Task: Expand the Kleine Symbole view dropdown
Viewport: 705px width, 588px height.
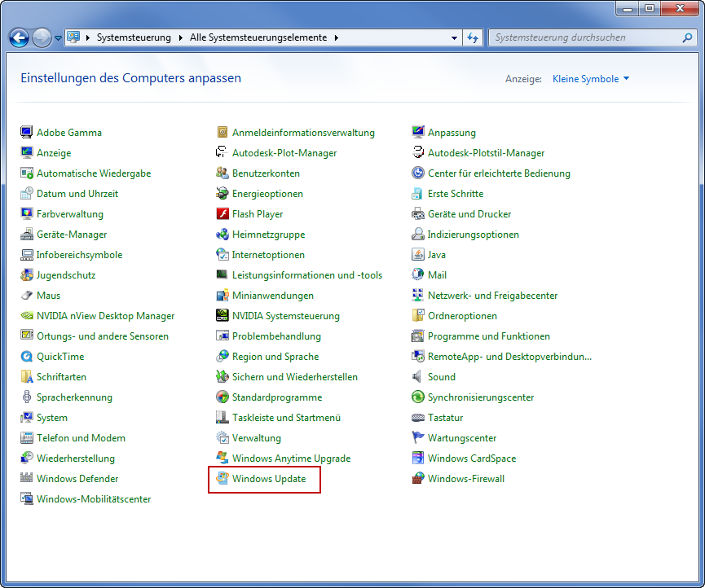Action: tap(626, 79)
